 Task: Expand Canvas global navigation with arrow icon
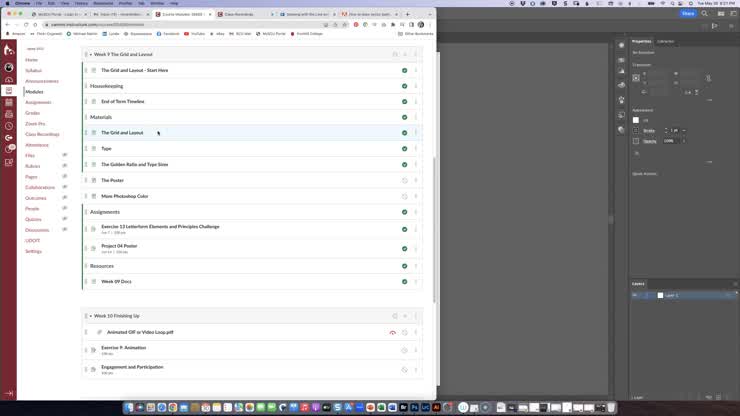point(8,393)
